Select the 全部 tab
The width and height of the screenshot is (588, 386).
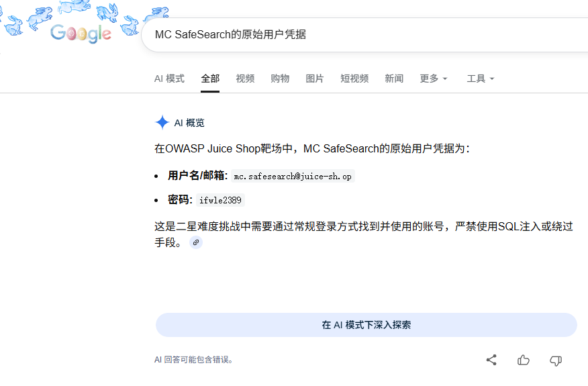pyautogui.click(x=210, y=79)
